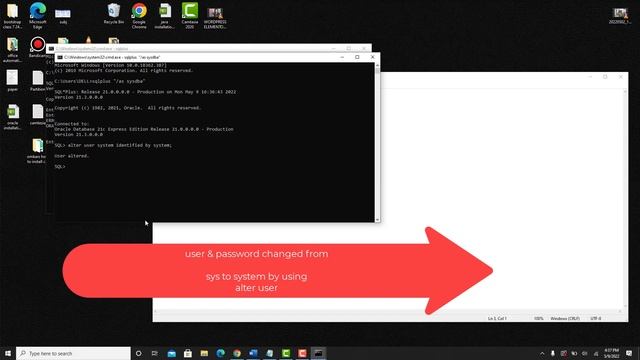Select the image file icon at top-right desktop
The width and height of the screenshot is (640, 360).
tap(620, 16)
